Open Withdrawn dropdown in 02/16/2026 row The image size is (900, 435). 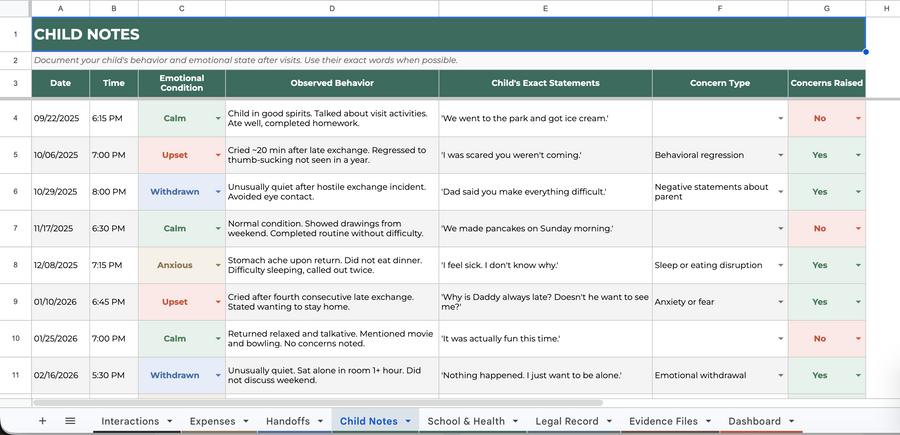click(218, 375)
